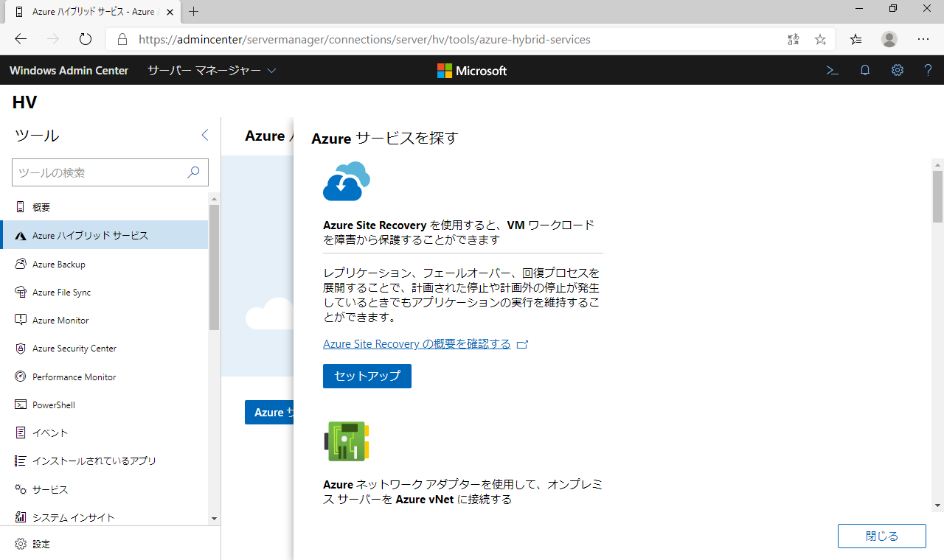944x560 pixels.
Task: Collapse the tools pane with the chevron
Action: point(205,135)
